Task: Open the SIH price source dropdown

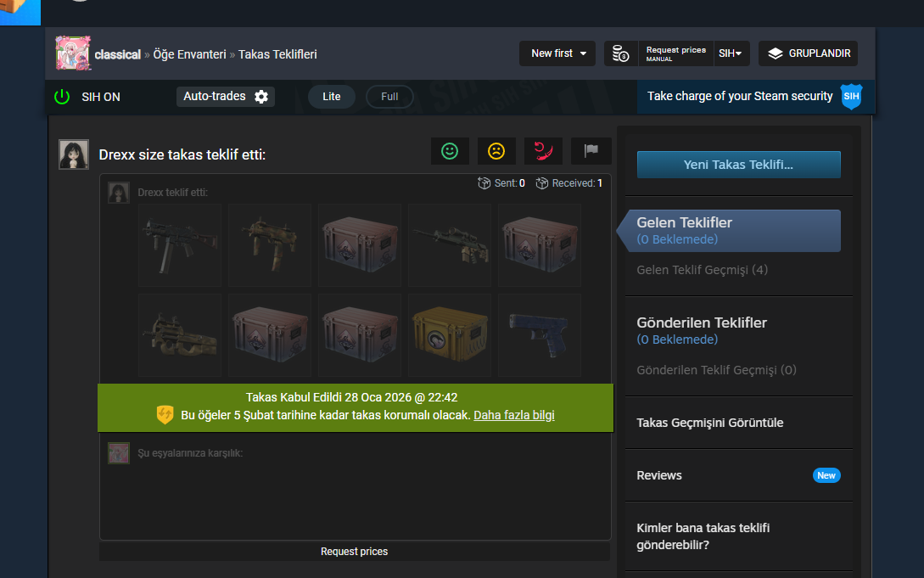Action: (x=731, y=53)
